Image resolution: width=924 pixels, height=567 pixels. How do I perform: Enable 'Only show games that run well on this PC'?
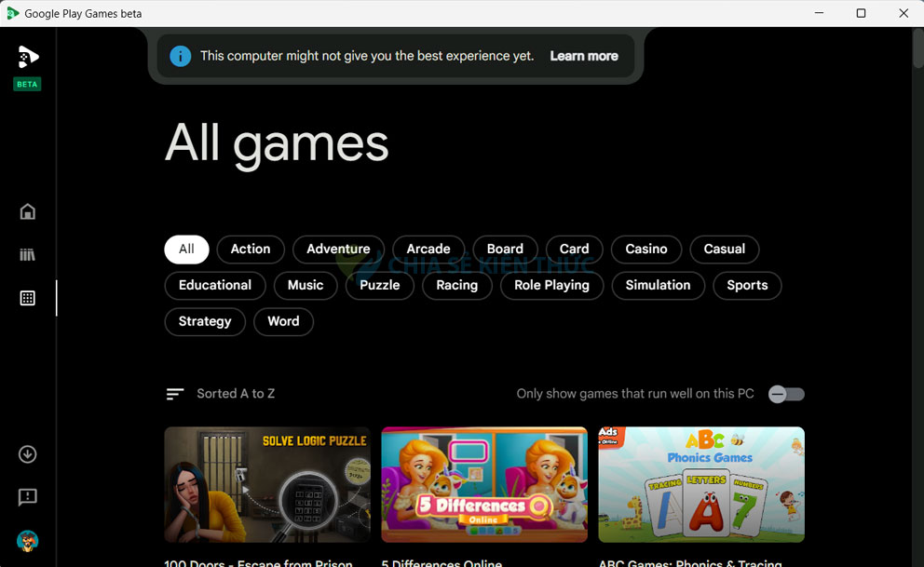(x=785, y=394)
